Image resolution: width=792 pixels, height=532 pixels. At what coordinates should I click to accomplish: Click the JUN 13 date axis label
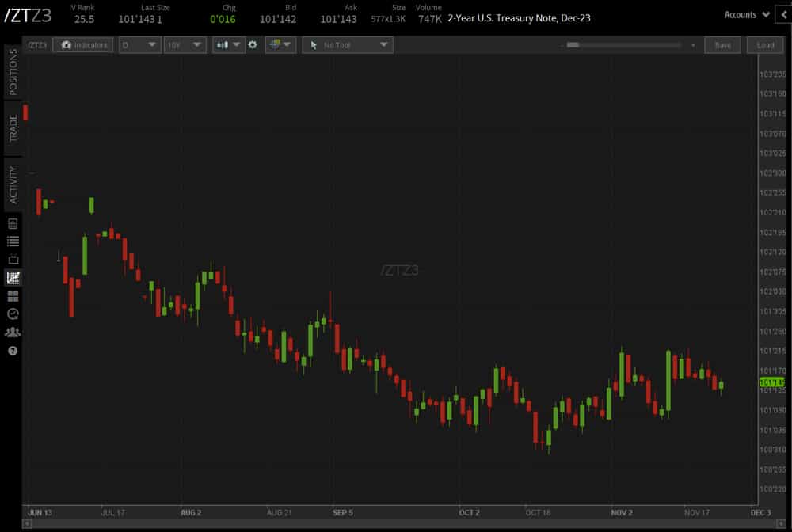click(40, 512)
